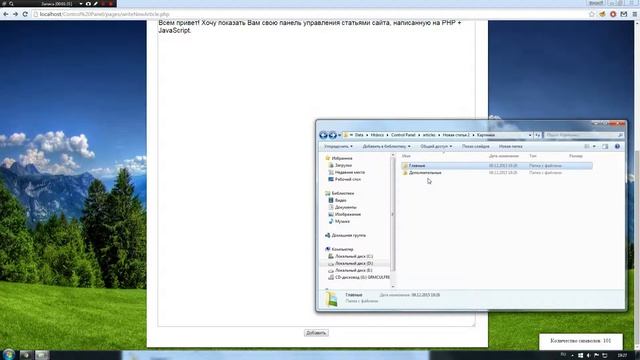
Task: Click red Opera-style extension icon in browser
Action: pyautogui.click(x=613, y=14)
